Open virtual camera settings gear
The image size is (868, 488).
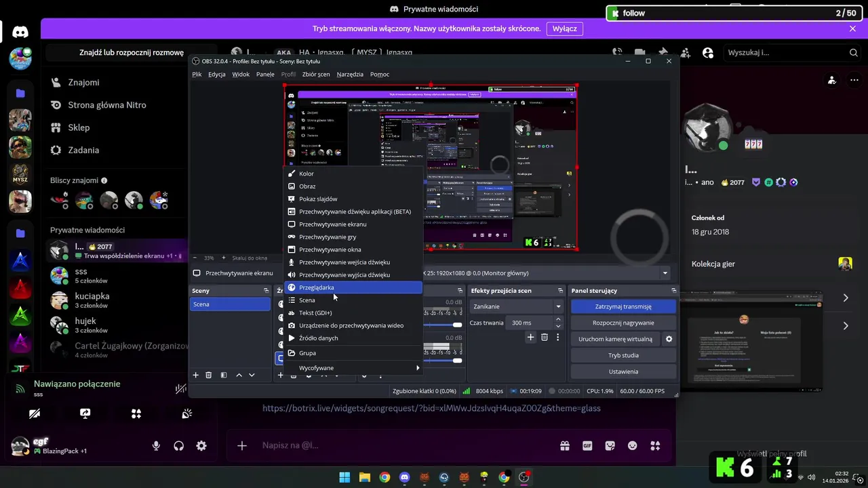(x=669, y=339)
